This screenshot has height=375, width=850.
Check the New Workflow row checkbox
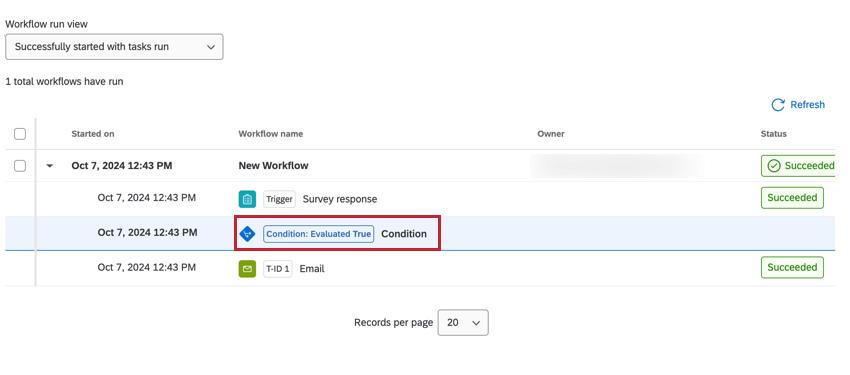tap(20, 166)
